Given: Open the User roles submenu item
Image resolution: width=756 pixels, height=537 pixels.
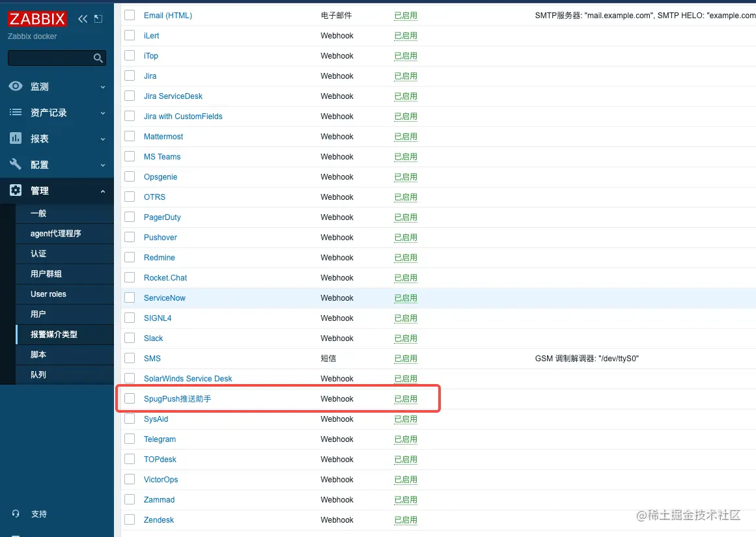Looking at the screenshot, I should point(64,294).
